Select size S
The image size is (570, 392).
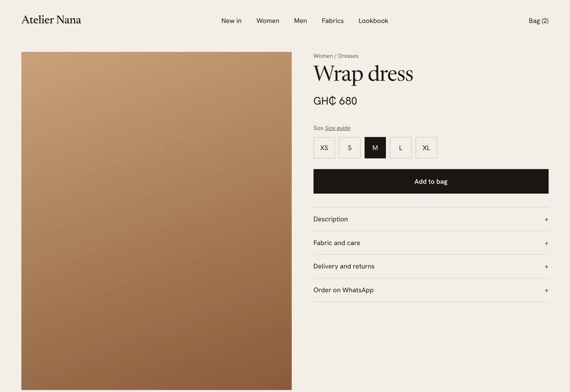[x=350, y=148]
